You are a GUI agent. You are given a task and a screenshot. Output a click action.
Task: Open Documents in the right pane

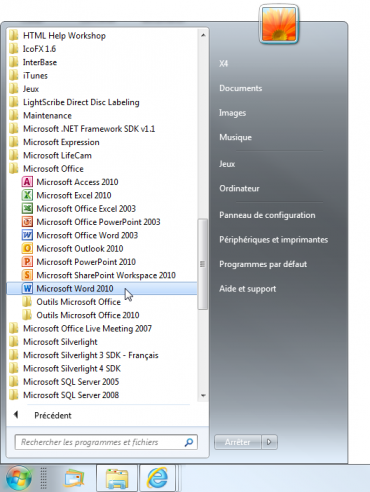(241, 88)
